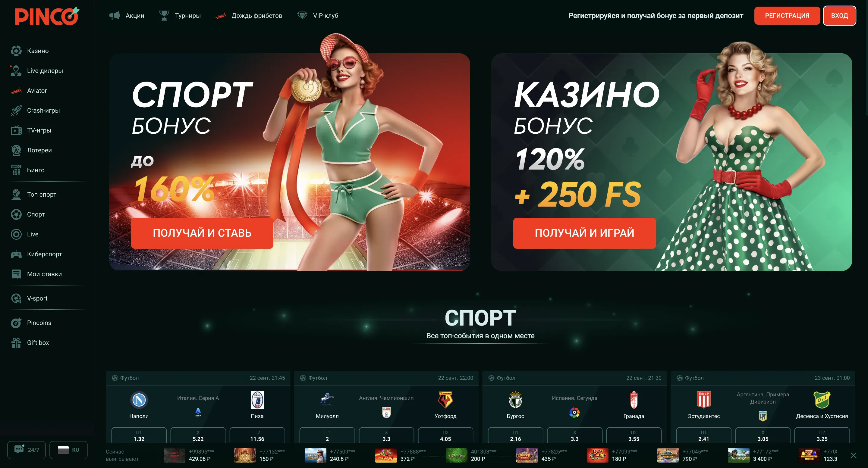Select П1 odds 1.32 for Наполи
Image resolution: width=868 pixels, height=468 pixels.
click(x=139, y=436)
